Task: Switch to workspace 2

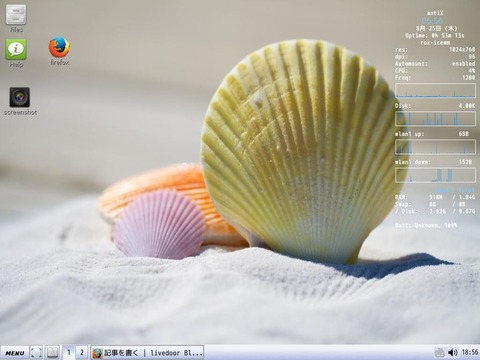Action: [x=82, y=352]
